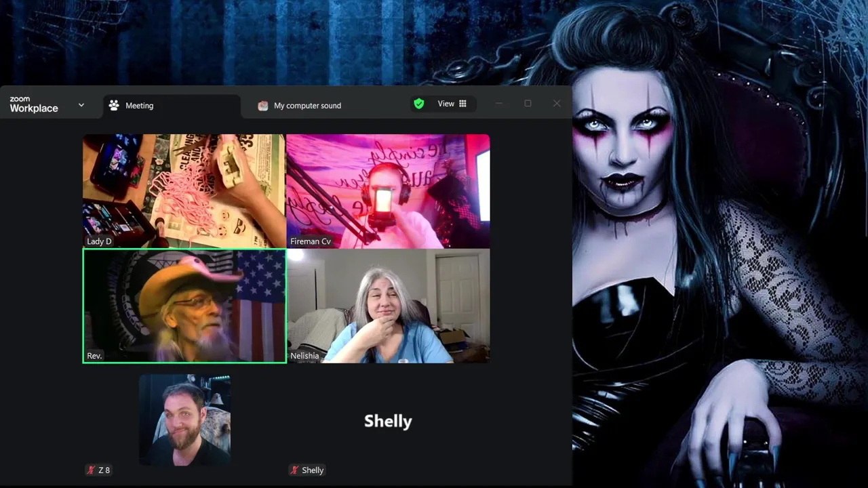
Task: Select Fireman Cv's video tile
Action: pyautogui.click(x=388, y=191)
